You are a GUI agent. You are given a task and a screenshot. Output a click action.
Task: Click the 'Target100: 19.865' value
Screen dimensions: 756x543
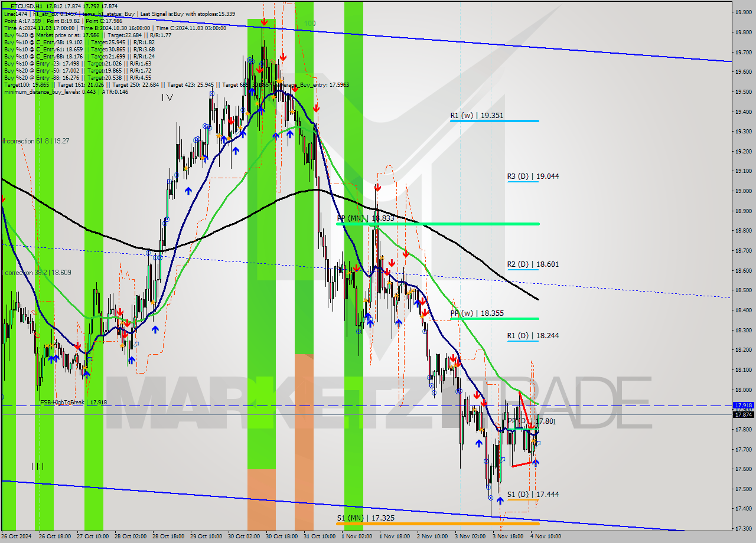coord(27,84)
